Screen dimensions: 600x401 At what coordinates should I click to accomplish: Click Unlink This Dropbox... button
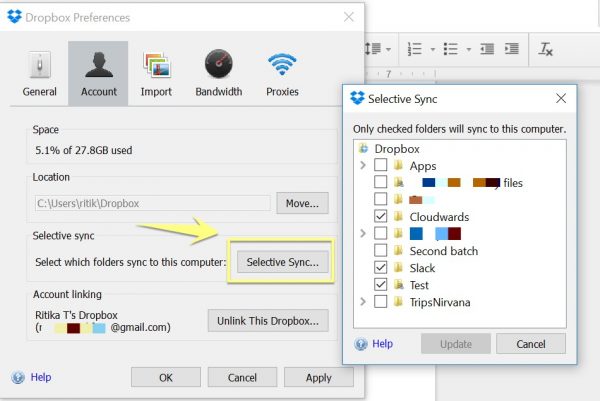coord(268,321)
